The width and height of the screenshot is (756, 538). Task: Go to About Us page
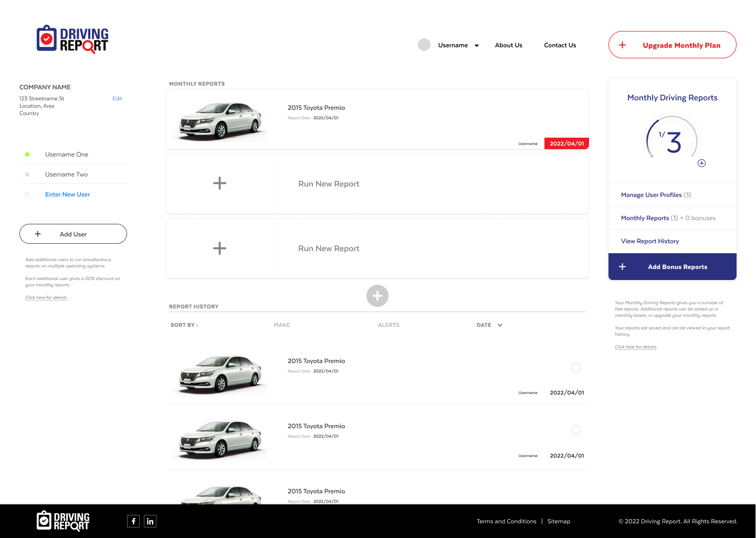(x=508, y=45)
